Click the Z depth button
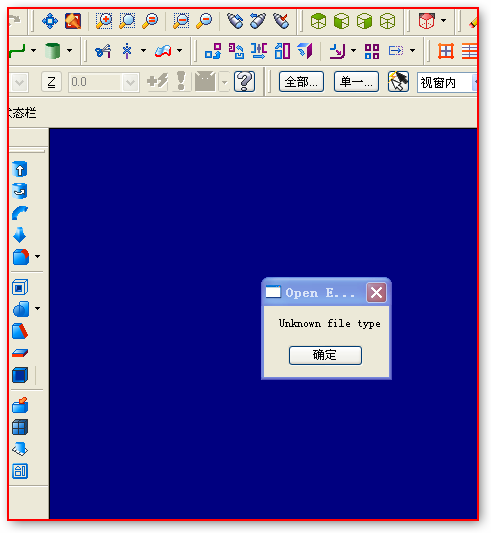491x533 pixels. pos(51,82)
